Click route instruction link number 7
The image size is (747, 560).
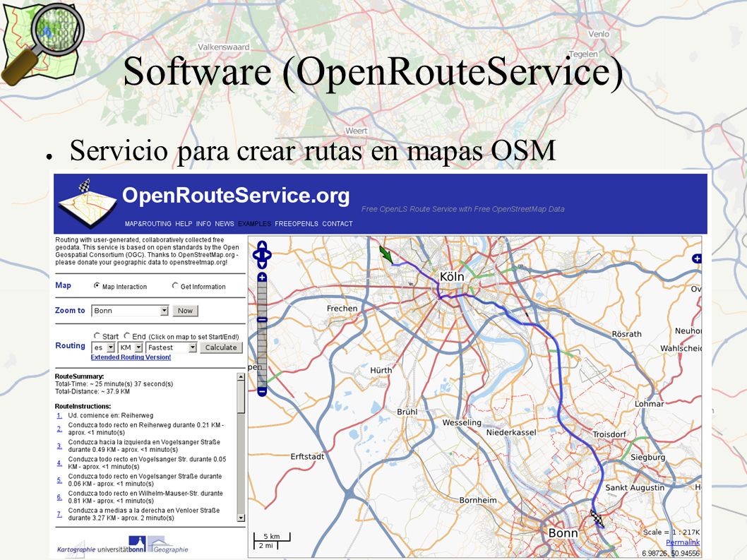[x=59, y=515]
